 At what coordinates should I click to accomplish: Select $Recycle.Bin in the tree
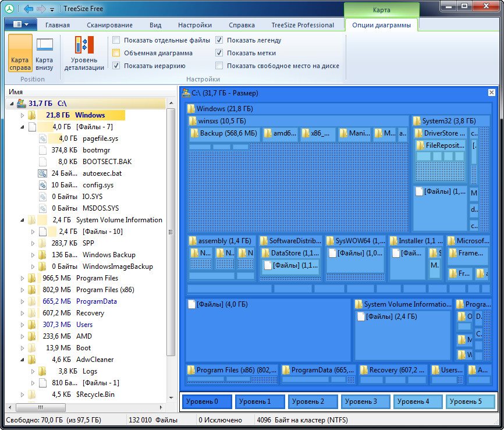point(95,395)
